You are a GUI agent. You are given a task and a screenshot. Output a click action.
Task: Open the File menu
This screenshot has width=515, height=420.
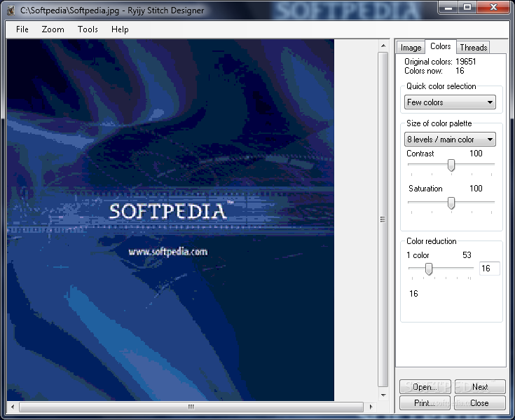(x=22, y=29)
